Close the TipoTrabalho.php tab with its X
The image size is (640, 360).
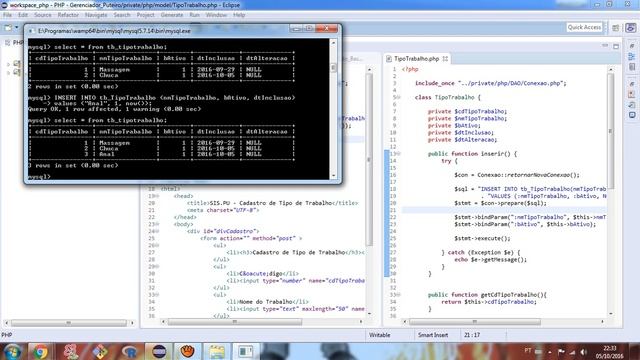coord(445,59)
